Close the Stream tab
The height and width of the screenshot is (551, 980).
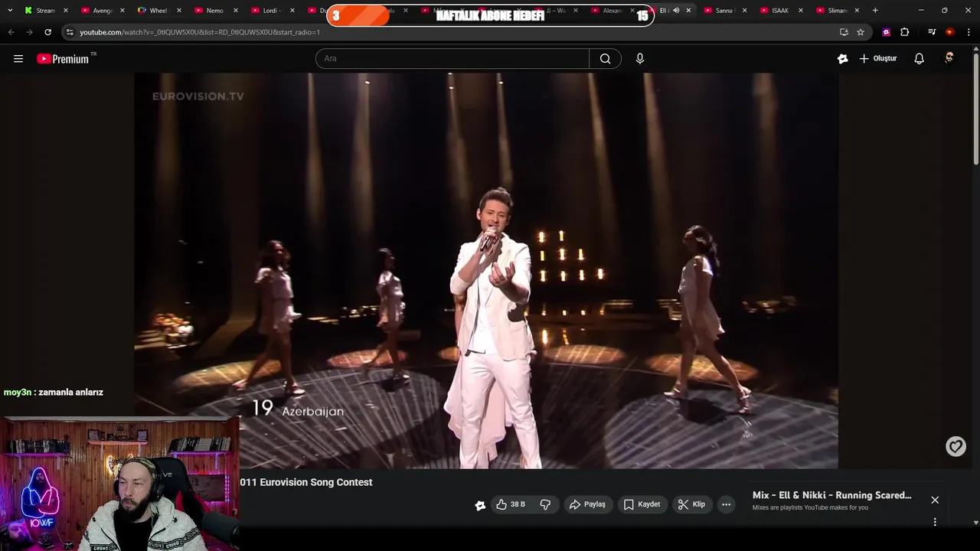tap(66, 11)
